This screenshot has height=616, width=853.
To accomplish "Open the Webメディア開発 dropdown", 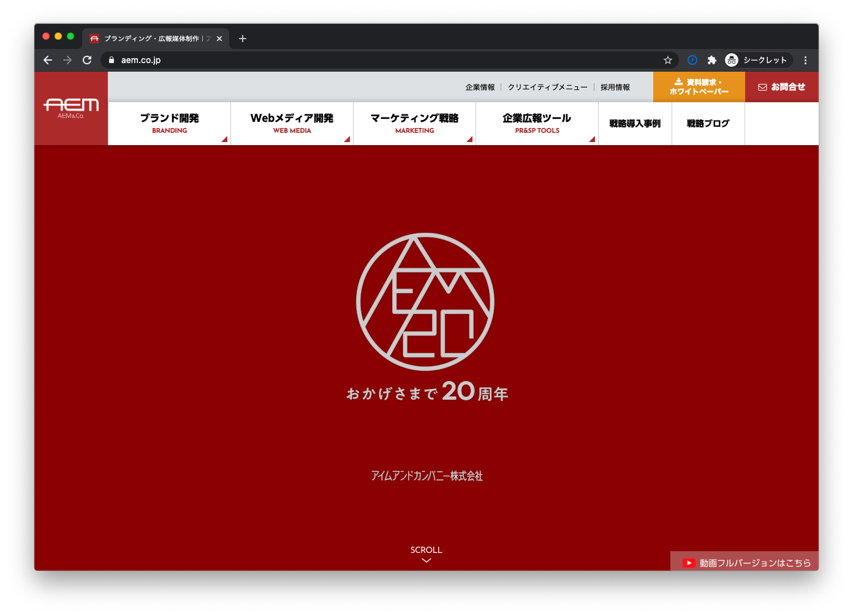I will coord(292,123).
